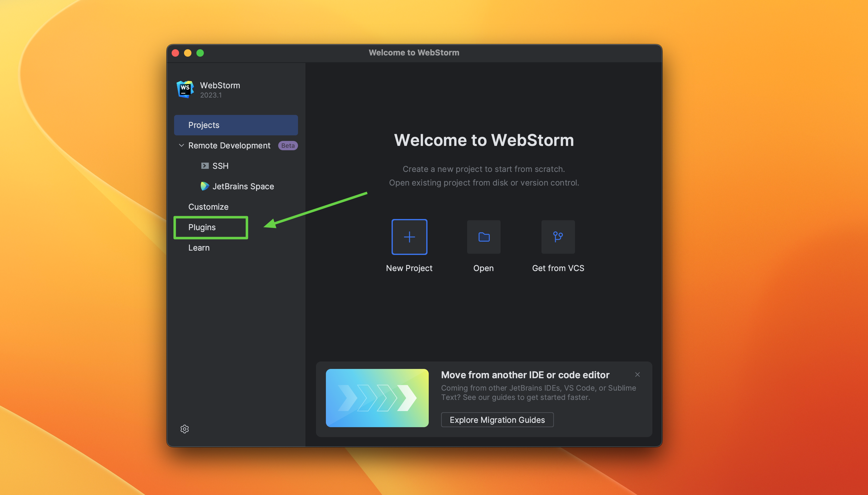Click the WebStorm logo icon
Viewport: 868px width, 495px height.
pyautogui.click(x=185, y=90)
